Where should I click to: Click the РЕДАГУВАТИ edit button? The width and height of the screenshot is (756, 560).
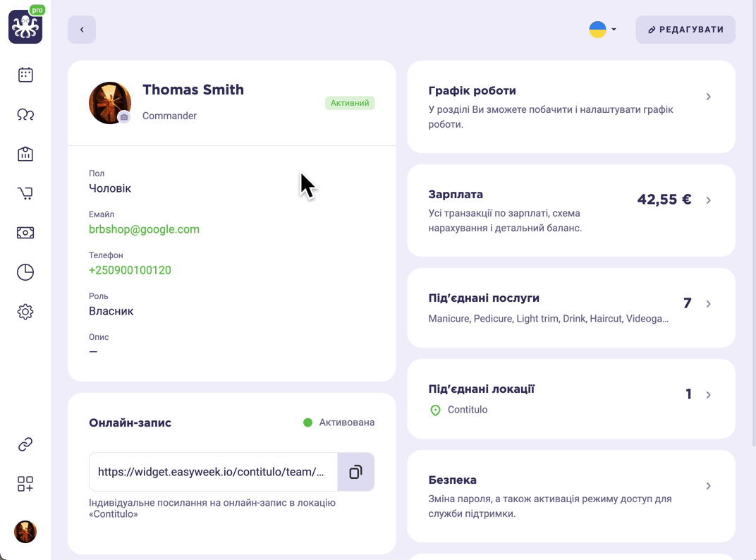(685, 30)
